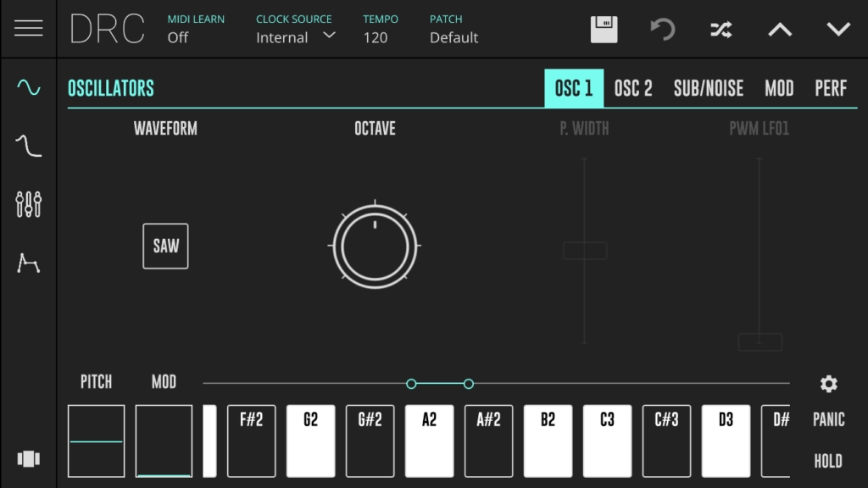The width and height of the screenshot is (868, 488).
Task: Open mixer section faders icon
Action: coord(28,204)
